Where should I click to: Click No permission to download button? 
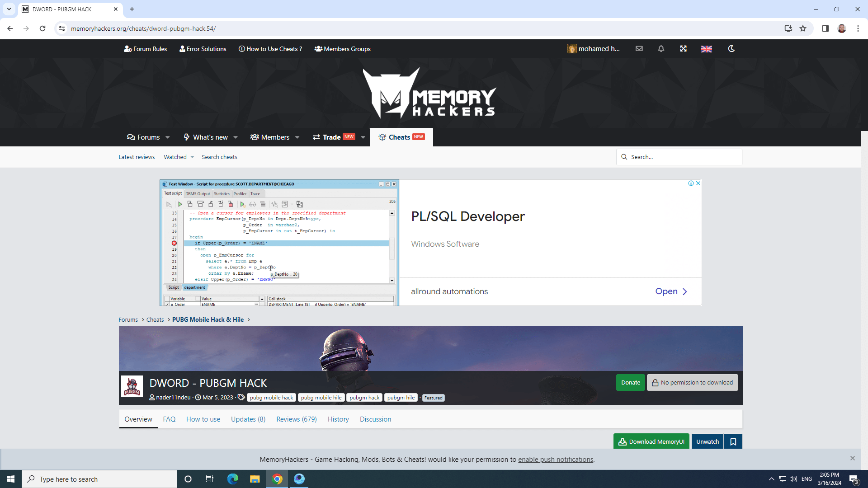(x=692, y=383)
